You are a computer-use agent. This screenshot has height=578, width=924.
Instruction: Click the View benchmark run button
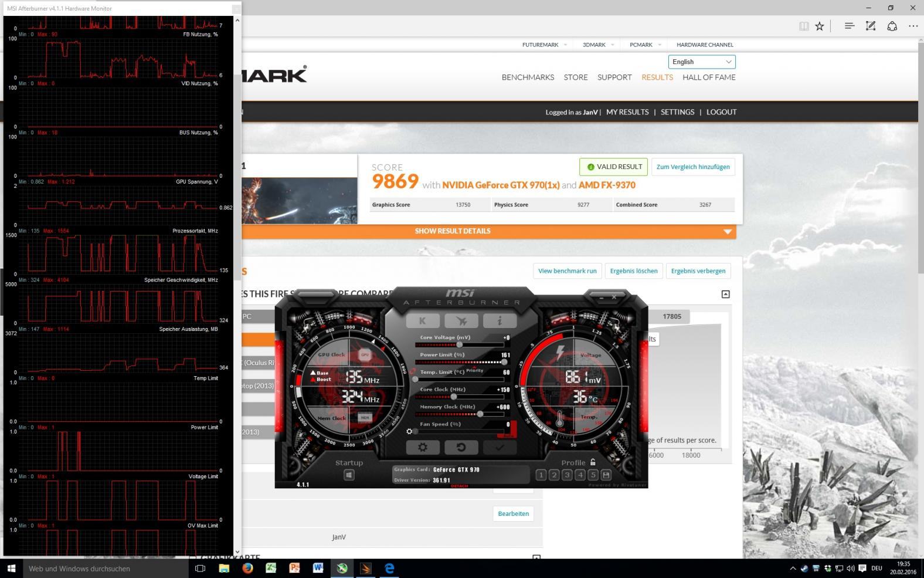click(567, 271)
